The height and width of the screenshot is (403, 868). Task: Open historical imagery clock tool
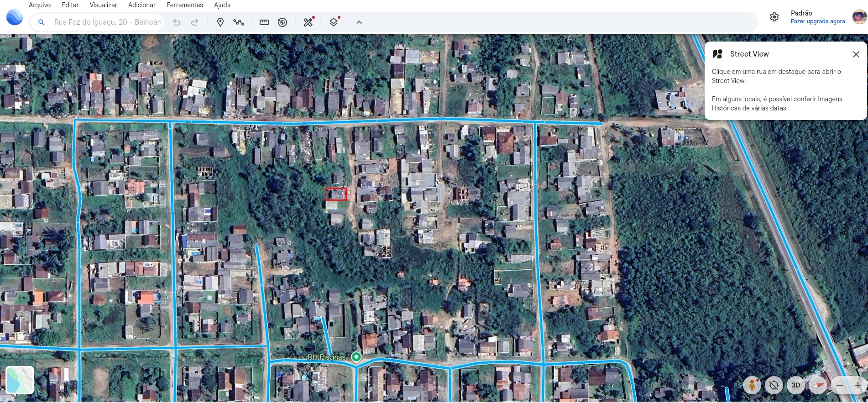point(282,22)
